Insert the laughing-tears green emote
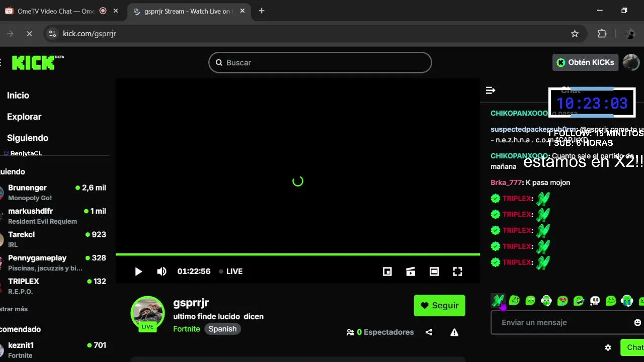The image size is (644, 362). point(579,301)
